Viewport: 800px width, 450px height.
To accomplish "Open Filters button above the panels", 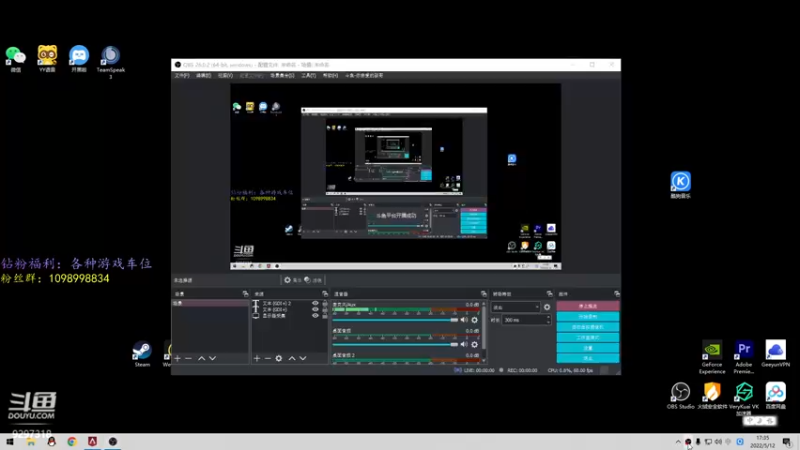I will [313, 280].
